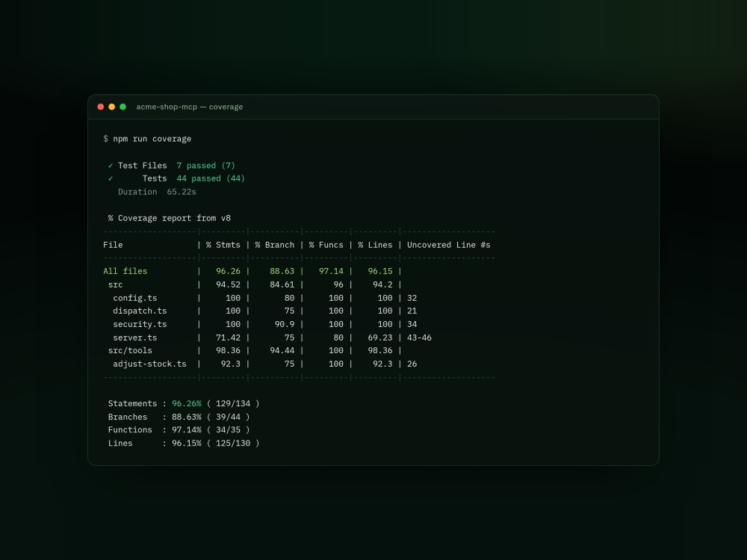This screenshot has height=560, width=747.
Task: Click src lines value 94.2
Action: point(382,284)
